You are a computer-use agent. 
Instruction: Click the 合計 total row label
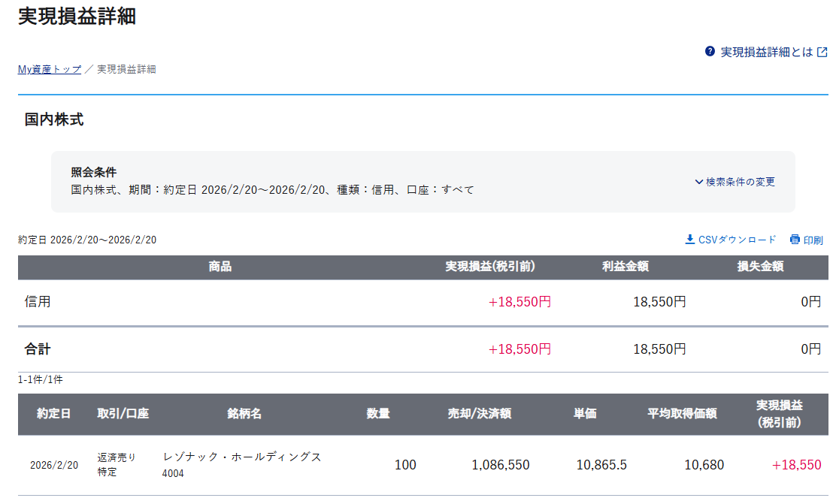click(x=38, y=349)
